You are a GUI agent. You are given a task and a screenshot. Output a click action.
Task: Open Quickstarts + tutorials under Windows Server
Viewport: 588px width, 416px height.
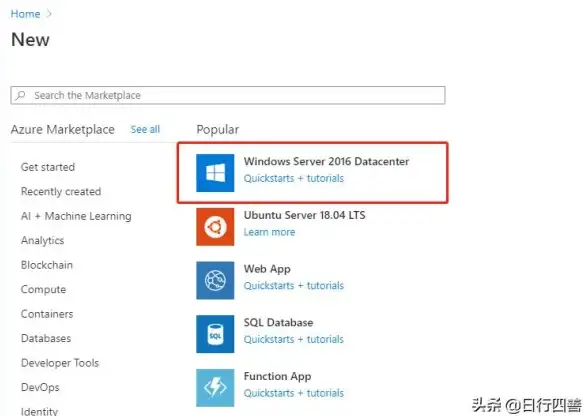[x=294, y=178]
